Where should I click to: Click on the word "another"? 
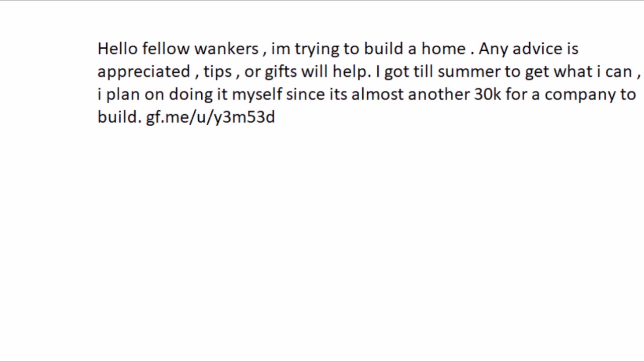(x=439, y=95)
